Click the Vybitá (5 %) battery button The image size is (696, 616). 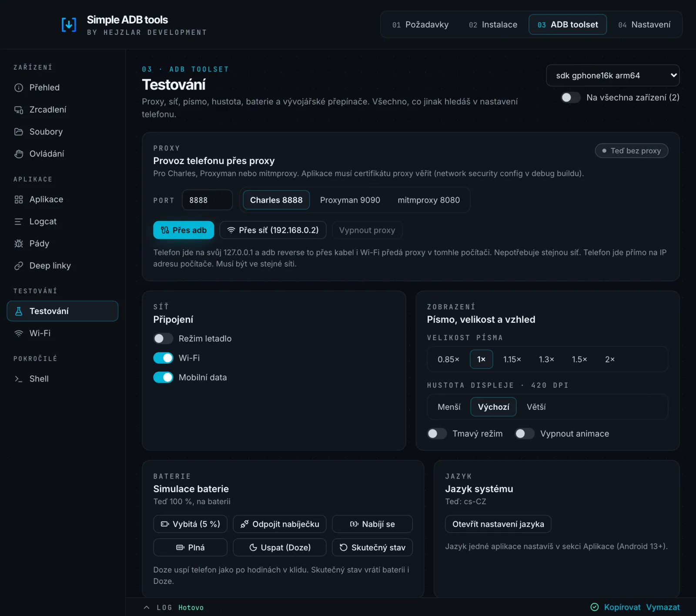pos(190,524)
